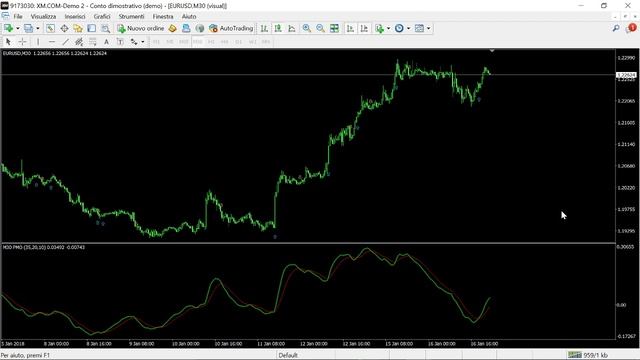640x360 pixels.
Task: Open the Profiles icon
Action: click(x=28, y=28)
